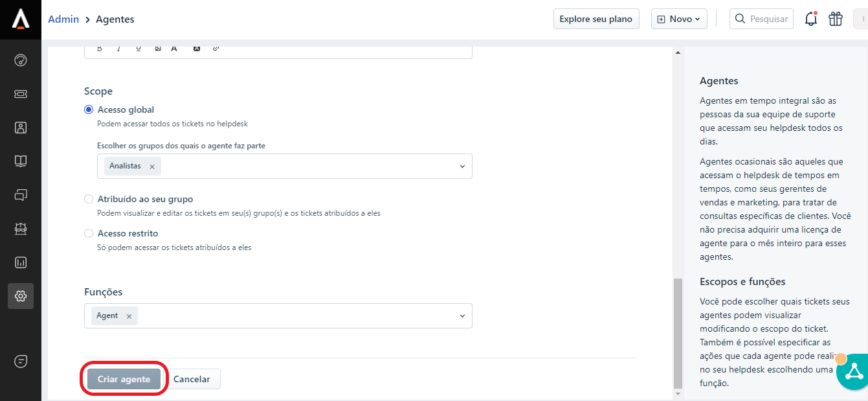868x401 pixels.
Task: Expand the Funções dropdown
Action: click(462, 316)
